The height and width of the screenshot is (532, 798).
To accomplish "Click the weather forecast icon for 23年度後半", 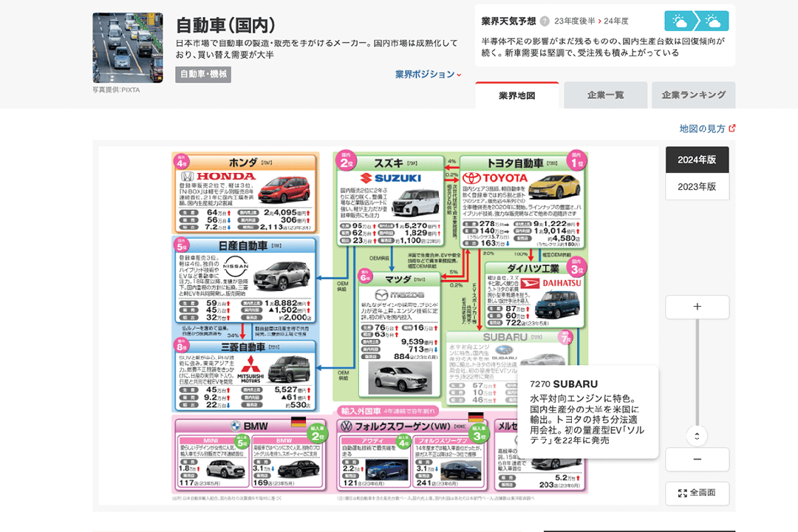I will 679,21.
